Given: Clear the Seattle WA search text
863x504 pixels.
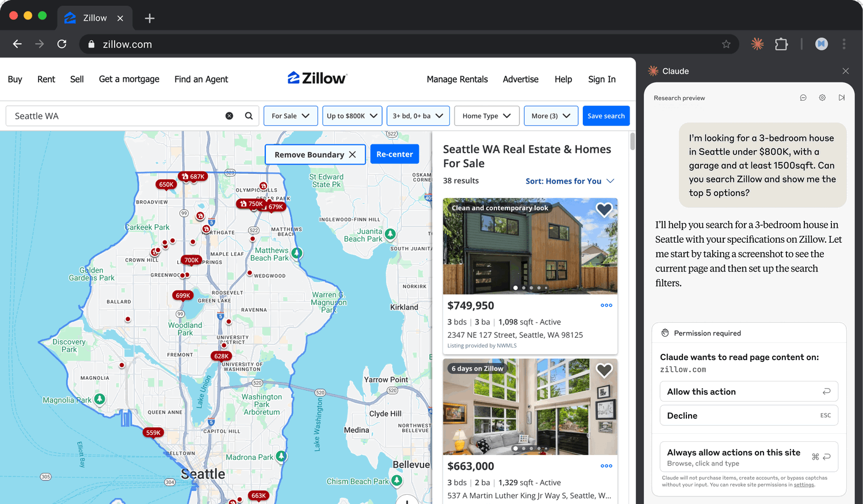Looking at the screenshot, I should pos(229,116).
